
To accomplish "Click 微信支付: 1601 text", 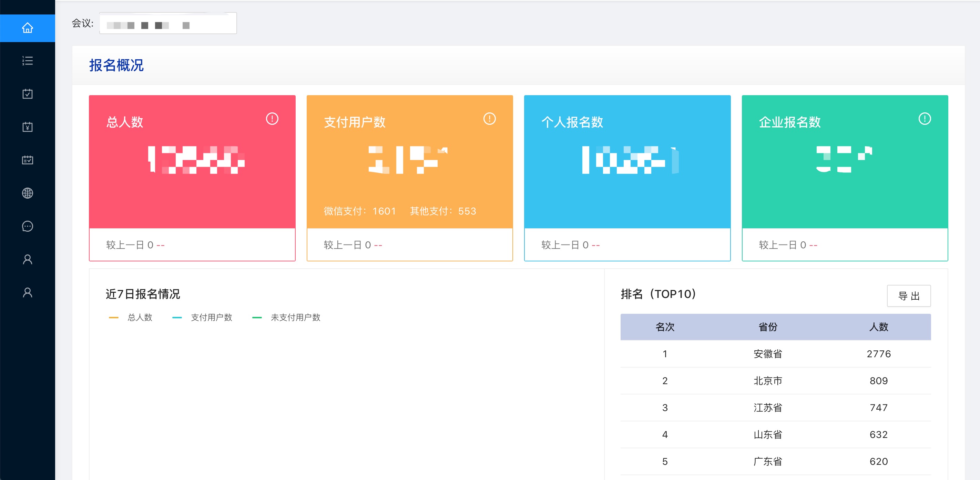I will point(360,211).
